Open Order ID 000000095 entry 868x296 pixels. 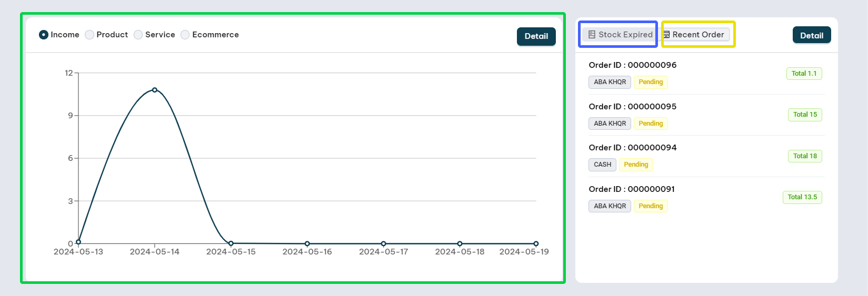[632, 107]
